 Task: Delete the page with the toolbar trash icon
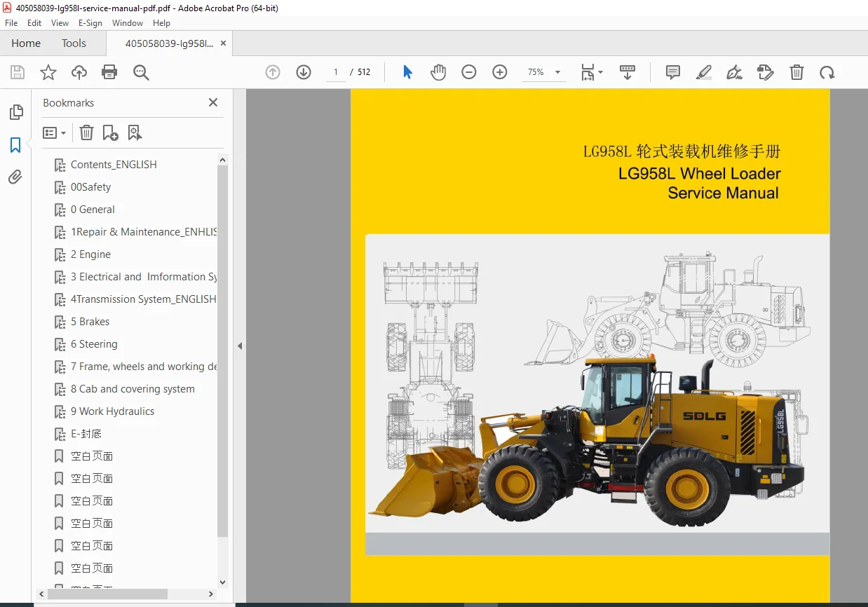(x=796, y=72)
